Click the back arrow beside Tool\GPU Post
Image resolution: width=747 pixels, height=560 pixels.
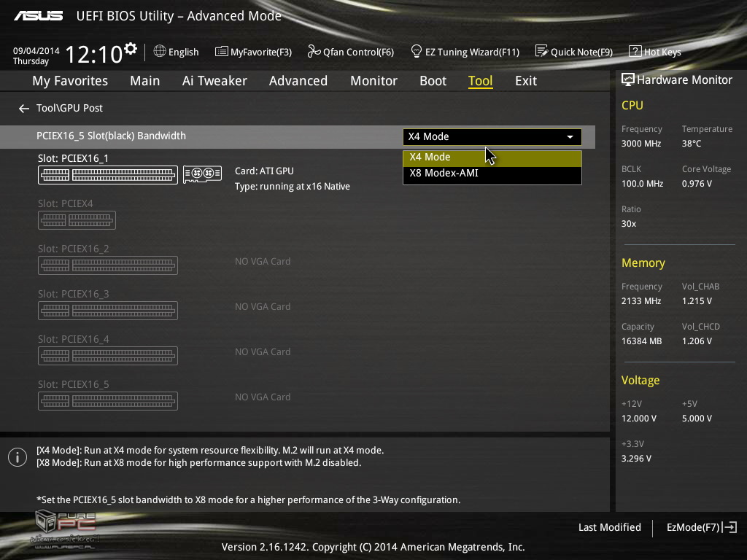pos(24,109)
